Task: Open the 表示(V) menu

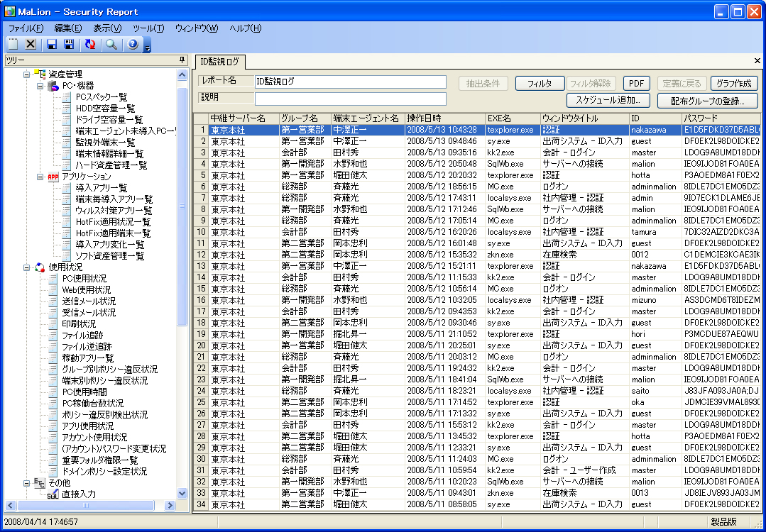Action: [x=107, y=28]
